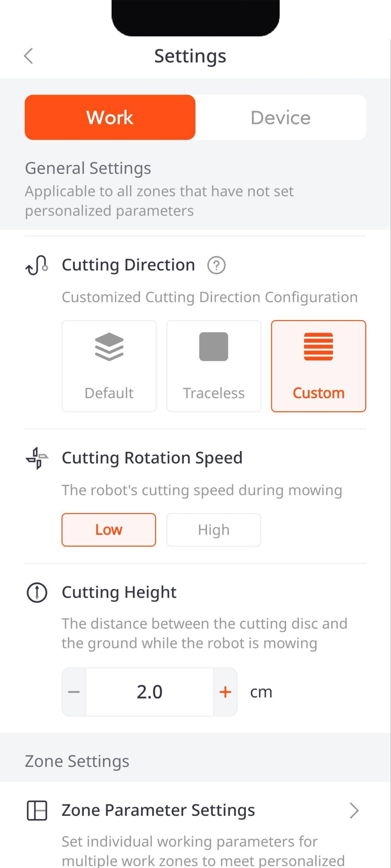
Task: Switch to the Work tab
Action: coord(110,117)
